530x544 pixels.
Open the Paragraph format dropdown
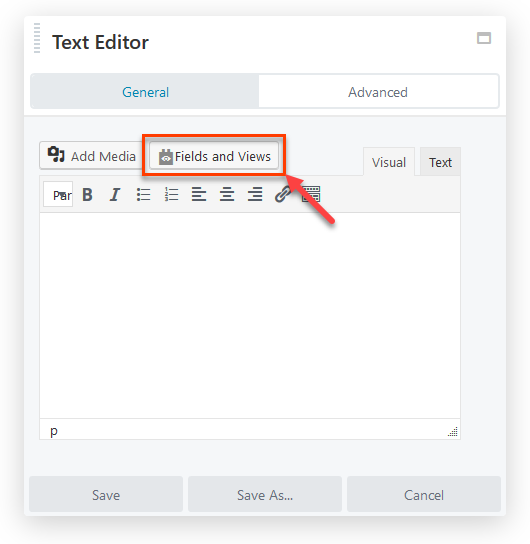(58, 194)
